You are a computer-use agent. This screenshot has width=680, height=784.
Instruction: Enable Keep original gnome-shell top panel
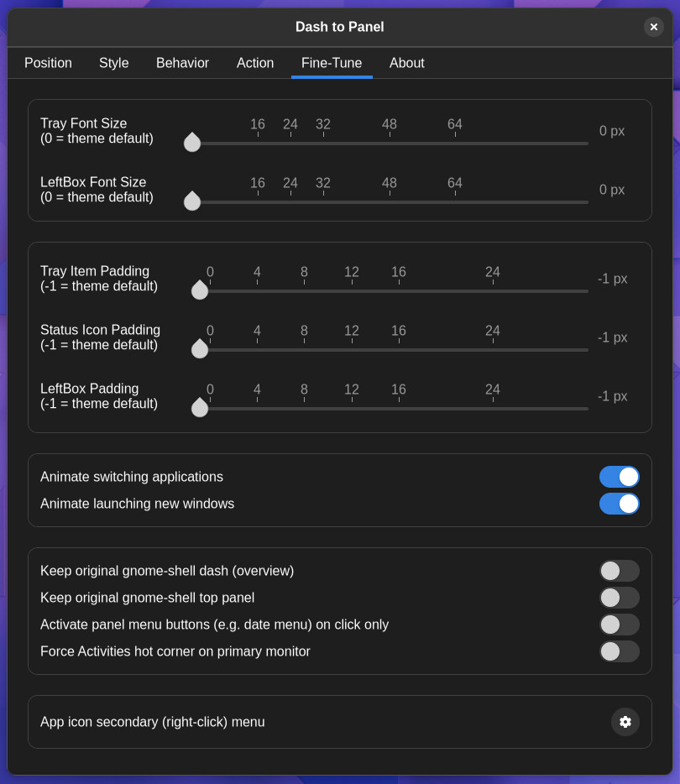619,598
